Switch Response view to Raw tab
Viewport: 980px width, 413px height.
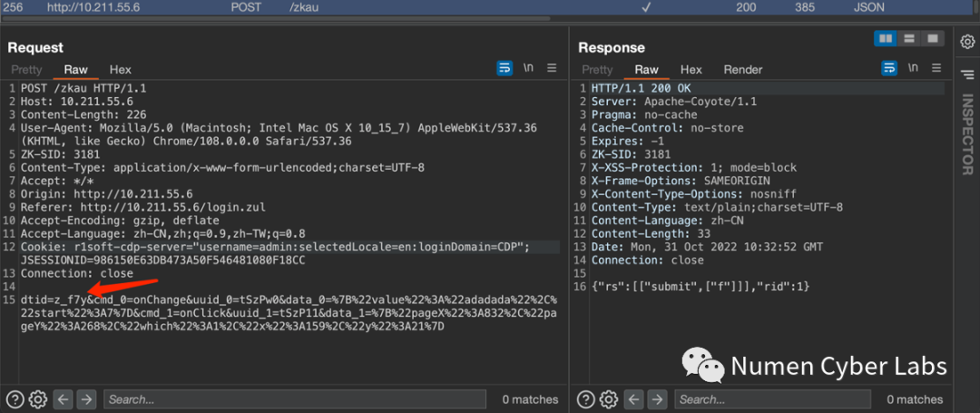pos(647,69)
